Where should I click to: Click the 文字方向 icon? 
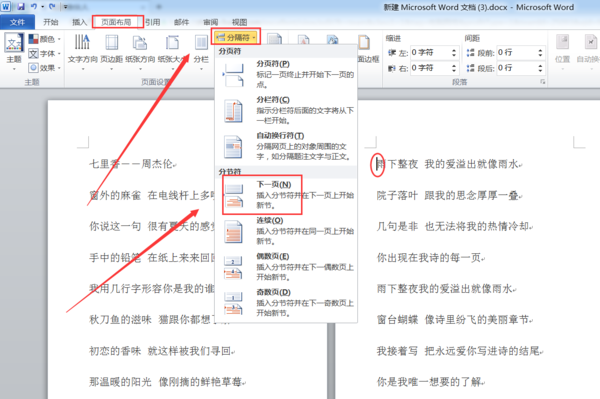pyautogui.click(x=82, y=42)
